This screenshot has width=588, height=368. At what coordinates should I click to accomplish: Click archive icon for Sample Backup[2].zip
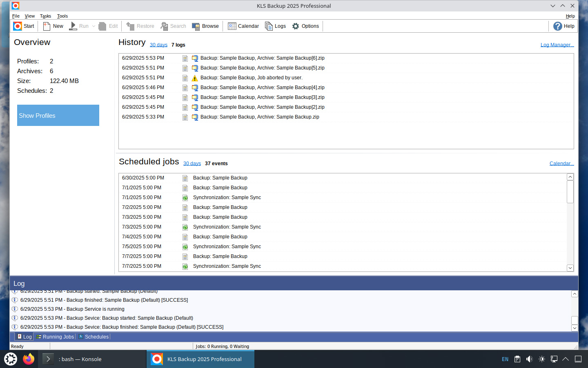tap(195, 108)
